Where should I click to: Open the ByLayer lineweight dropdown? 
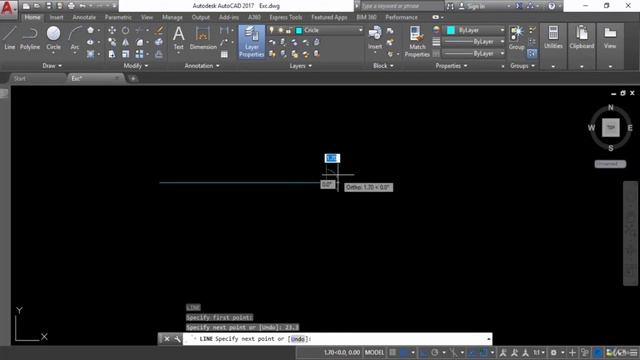[474, 42]
